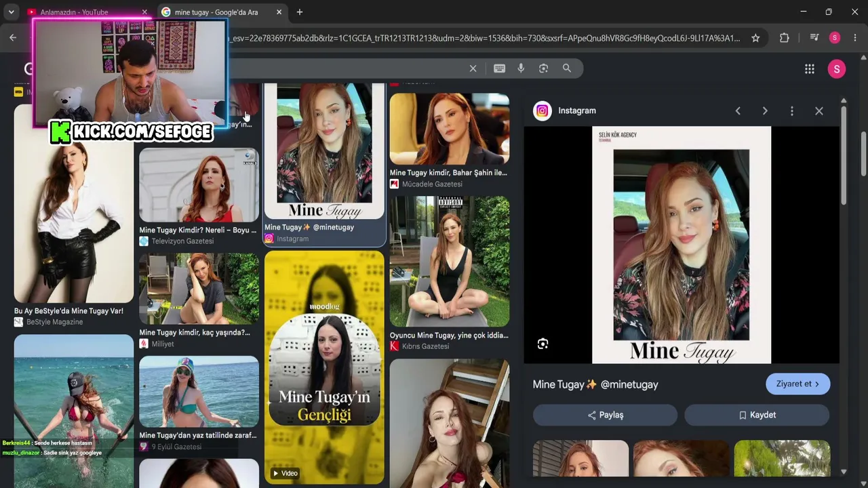Click the BeStyle Magazine source favicon
Viewport: 868px width, 488px height.
pos(19,322)
